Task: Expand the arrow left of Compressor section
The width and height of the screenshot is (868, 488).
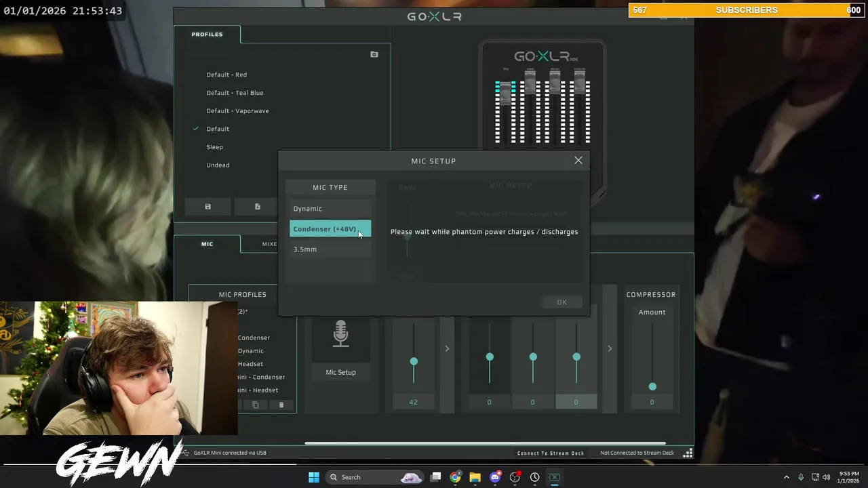Action: click(x=610, y=348)
